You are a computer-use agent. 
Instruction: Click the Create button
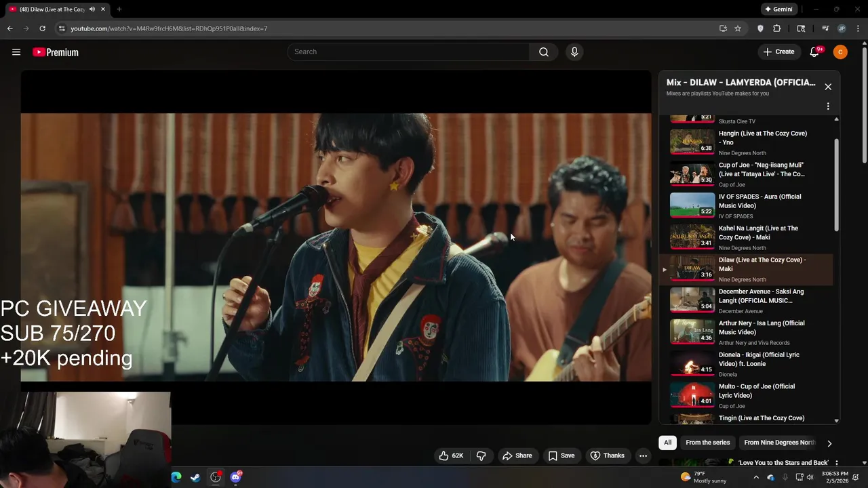[x=779, y=52]
